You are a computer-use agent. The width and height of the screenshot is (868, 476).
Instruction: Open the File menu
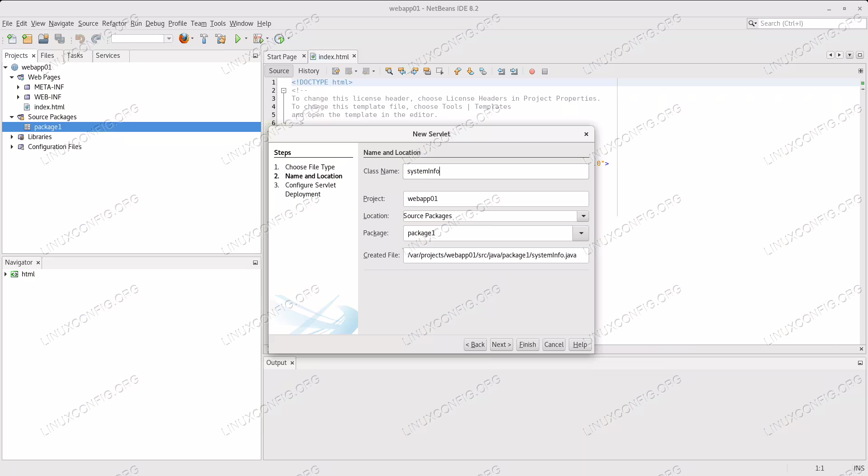coord(7,23)
